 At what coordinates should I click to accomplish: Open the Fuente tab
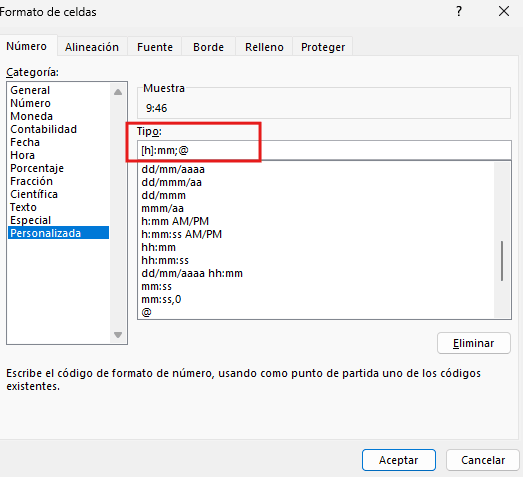(155, 47)
